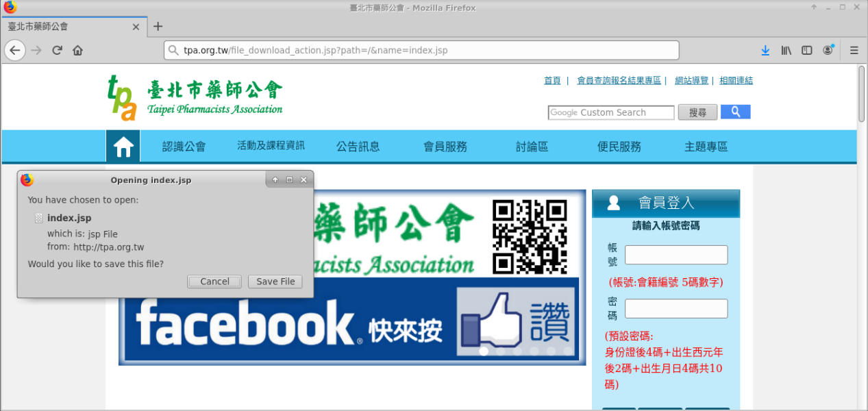Click the 首頁 link

click(x=552, y=81)
